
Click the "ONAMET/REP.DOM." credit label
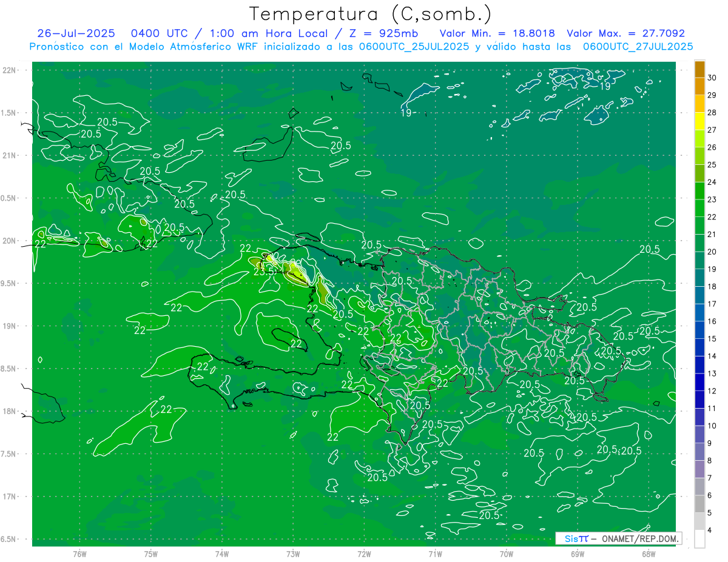pyautogui.click(x=641, y=538)
